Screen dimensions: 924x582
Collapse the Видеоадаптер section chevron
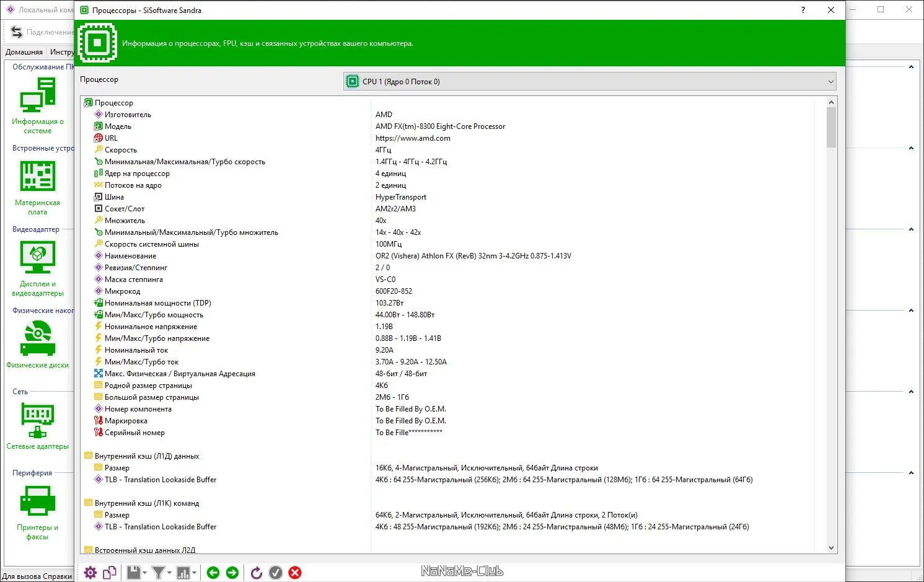[911, 229]
